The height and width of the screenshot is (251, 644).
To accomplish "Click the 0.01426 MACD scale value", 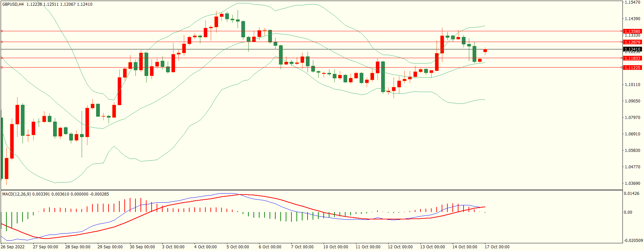I will tap(631, 194).
